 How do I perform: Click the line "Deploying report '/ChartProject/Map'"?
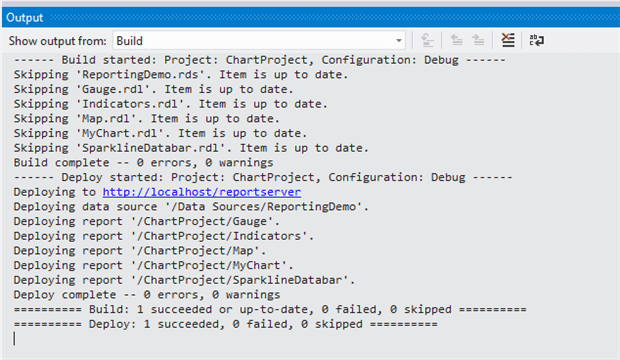point(140,251)
